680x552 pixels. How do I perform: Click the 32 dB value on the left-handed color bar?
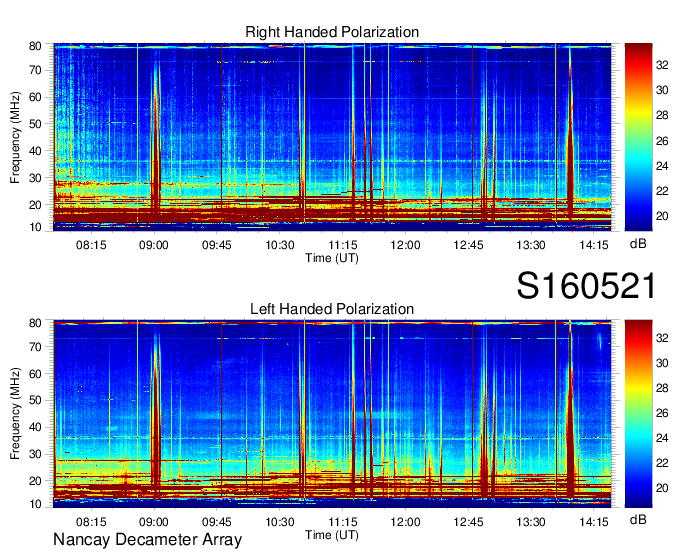tap(662, 338)
